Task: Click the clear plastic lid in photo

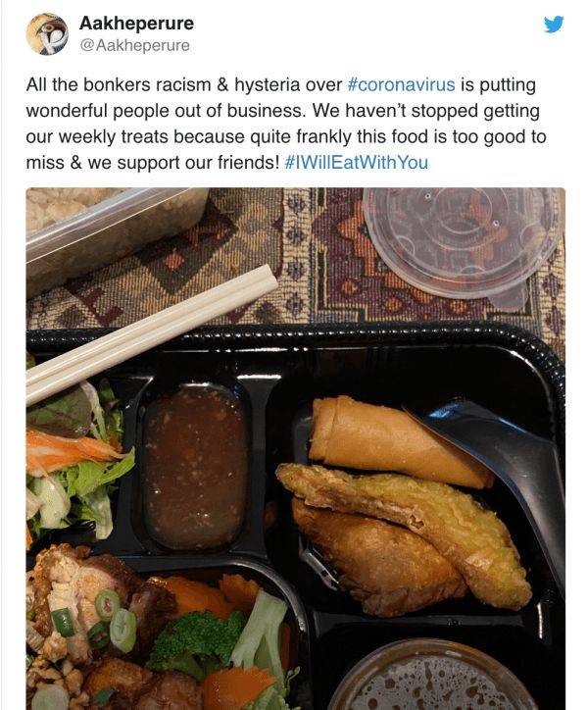Action: 464,242
